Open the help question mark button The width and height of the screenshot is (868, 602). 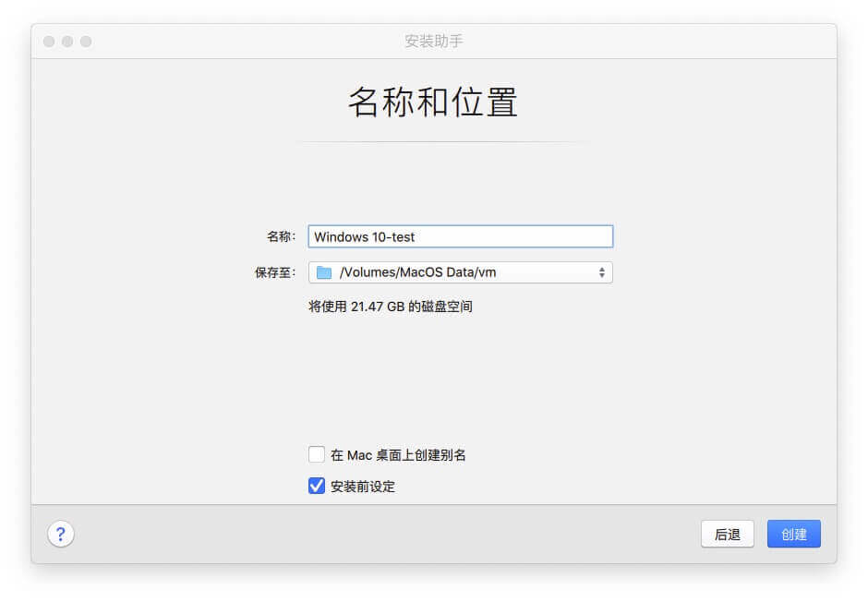(61, 534)
